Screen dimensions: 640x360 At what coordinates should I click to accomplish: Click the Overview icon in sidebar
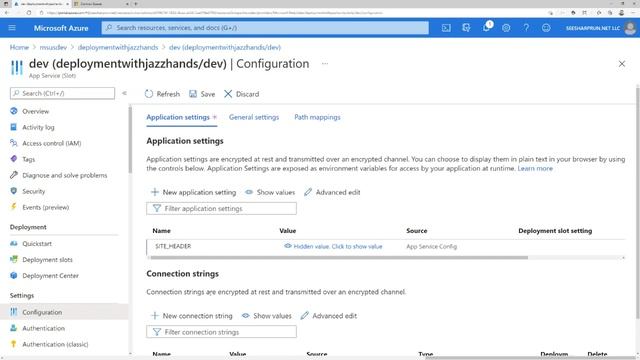(x=14, y=111)
